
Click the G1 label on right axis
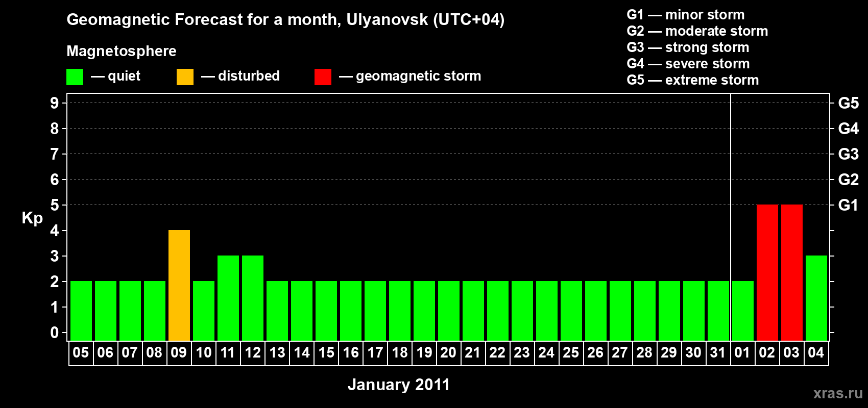point(849,205)
